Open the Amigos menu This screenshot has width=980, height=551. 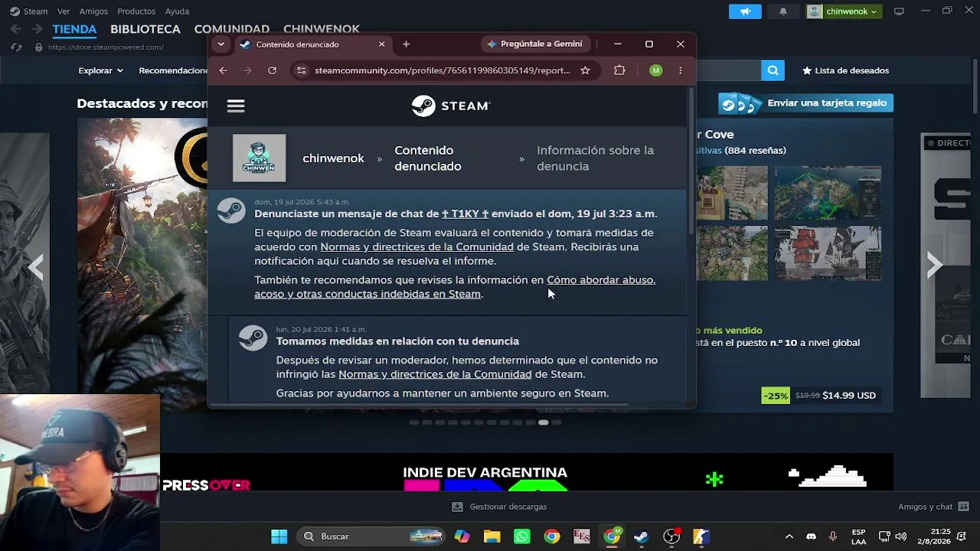pyautogui.click(x=93, y=11)
